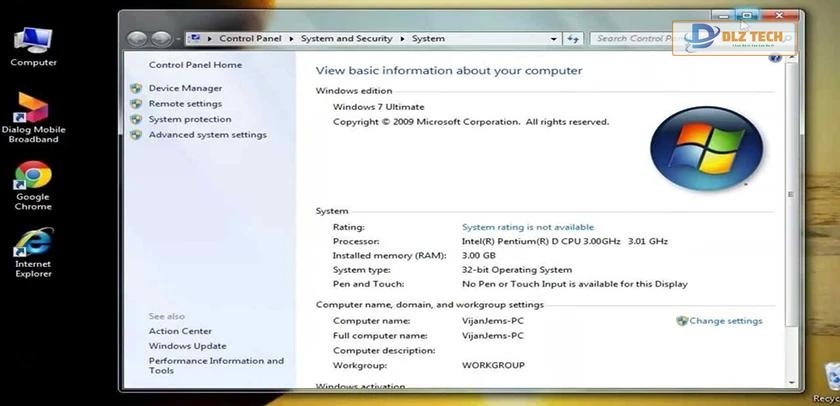Launch Google Chrome from desktop

pos(33,178)
